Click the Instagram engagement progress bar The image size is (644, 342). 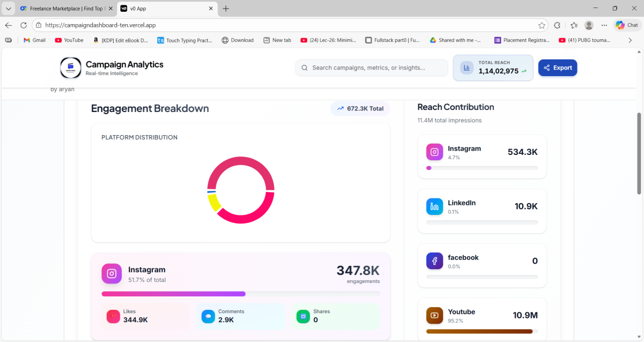coord(240,294)
